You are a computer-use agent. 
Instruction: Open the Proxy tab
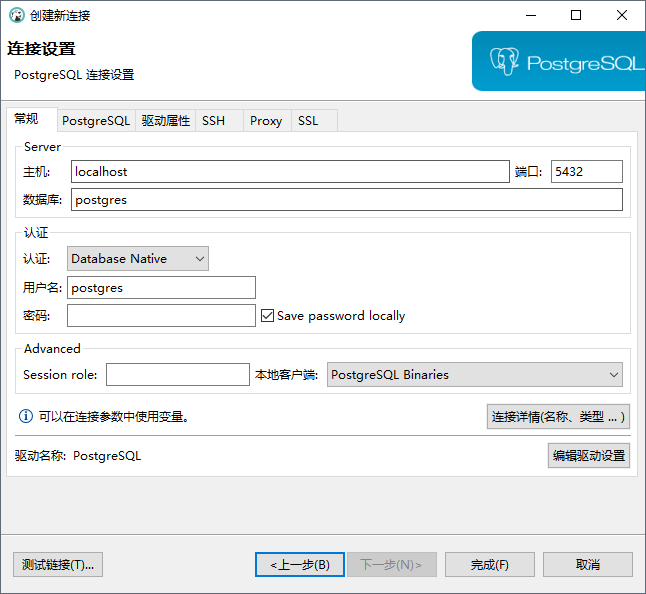[266, 121]
